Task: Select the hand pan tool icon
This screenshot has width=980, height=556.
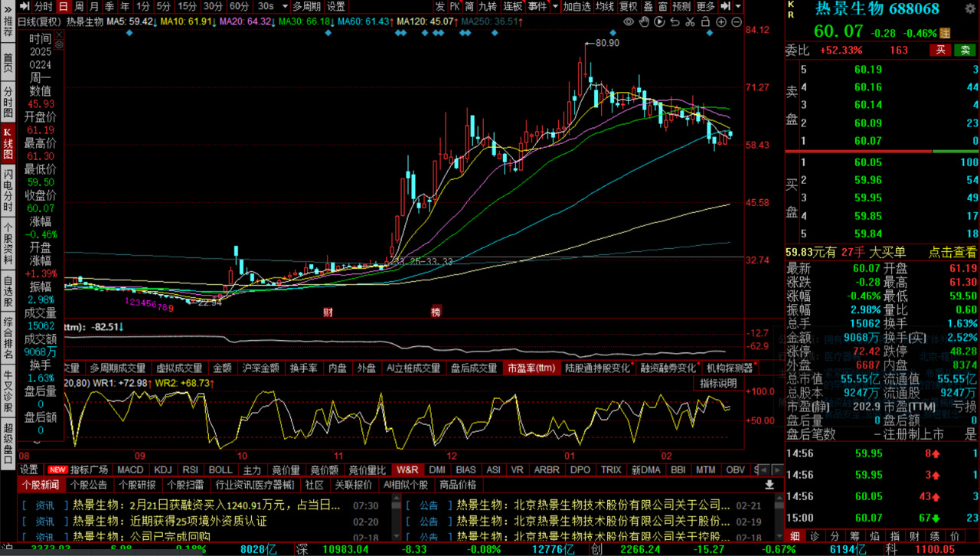Action: tap(645, 21)
